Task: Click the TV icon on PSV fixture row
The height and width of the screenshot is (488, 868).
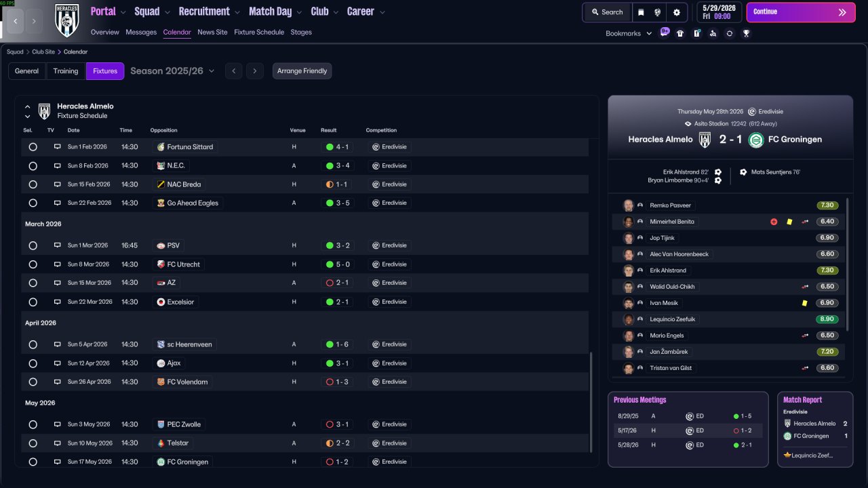Action: click(58, 245)
